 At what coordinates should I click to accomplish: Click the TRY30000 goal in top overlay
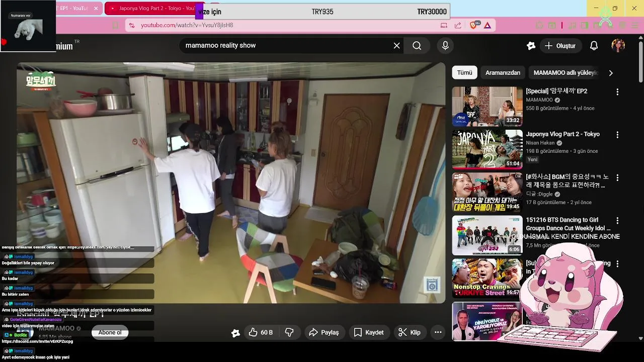click(432, 12)
